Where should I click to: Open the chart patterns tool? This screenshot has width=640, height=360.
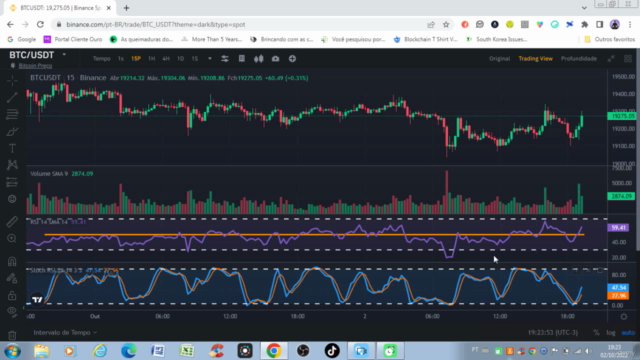point(12,165)
